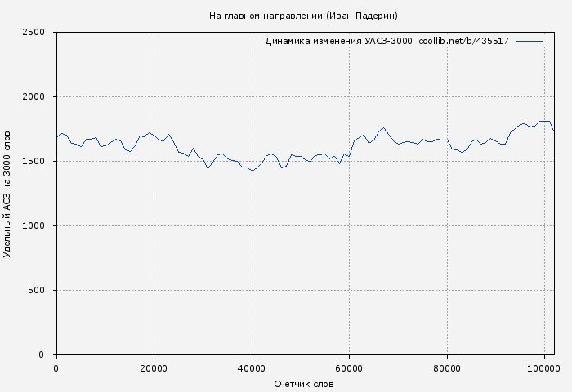The image size is (572, 392).
Task: Click the 60000 tick on x-axis
Action: [x=349, y=368]
